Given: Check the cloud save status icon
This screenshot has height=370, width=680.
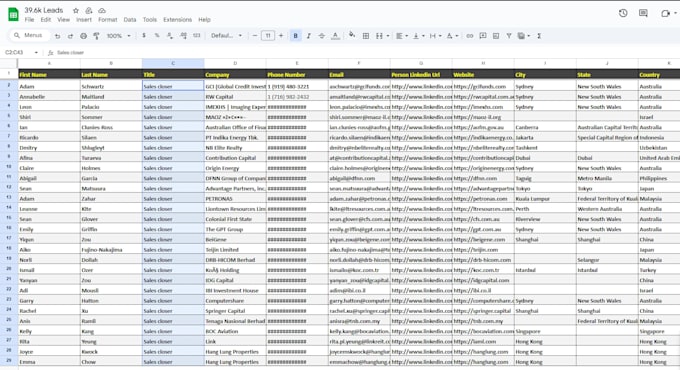Looking at the screenshot, I should (x=102, y=10).
